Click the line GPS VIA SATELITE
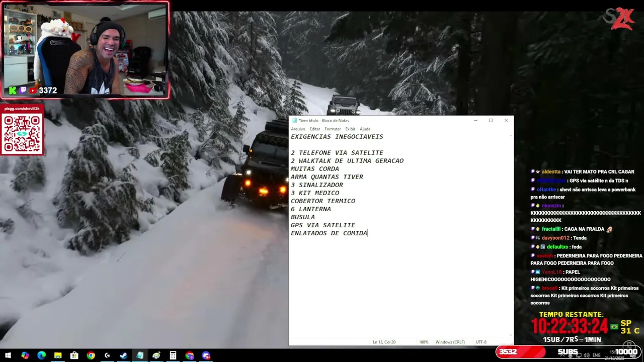 click(323, 225)
